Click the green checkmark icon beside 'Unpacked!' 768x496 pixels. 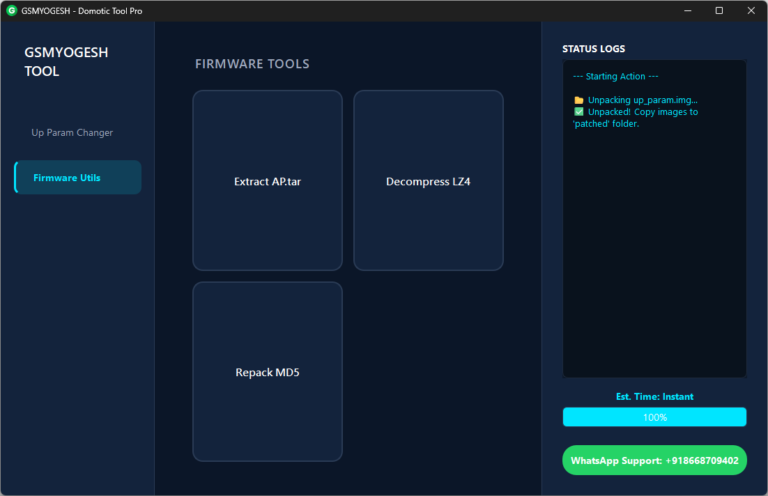pos(579,112)
